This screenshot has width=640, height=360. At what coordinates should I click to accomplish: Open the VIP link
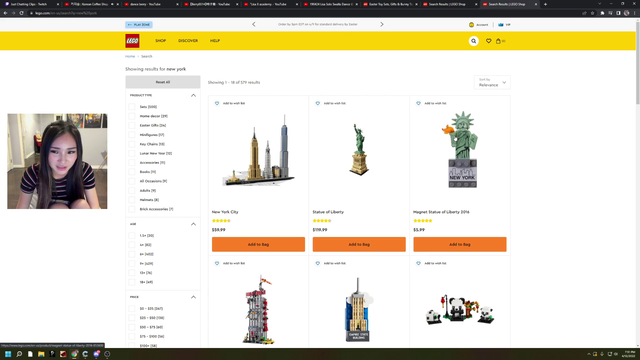click(504, 24)
